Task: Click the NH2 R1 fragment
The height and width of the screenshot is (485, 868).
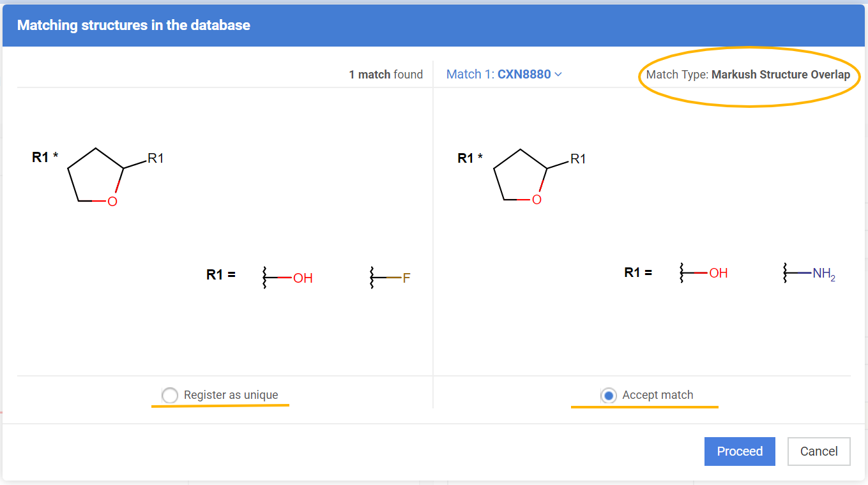Action: point(823,274)
